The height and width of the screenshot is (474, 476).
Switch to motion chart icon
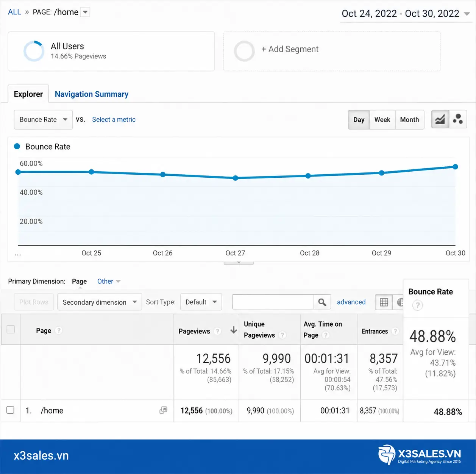[458, 120]
